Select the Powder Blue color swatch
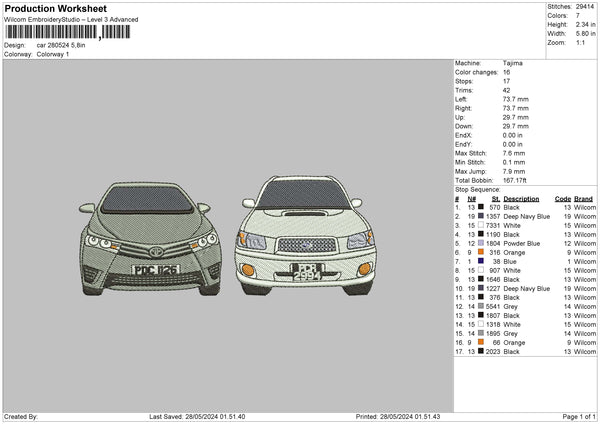Screen dimensions: 600x424 tap(481, 243)
